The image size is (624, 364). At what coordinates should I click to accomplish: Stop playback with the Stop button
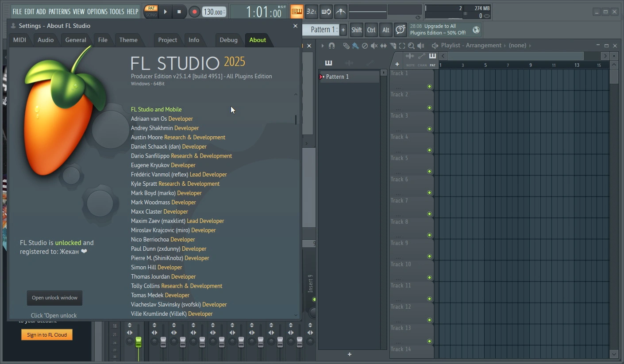(x=179, y=12)
